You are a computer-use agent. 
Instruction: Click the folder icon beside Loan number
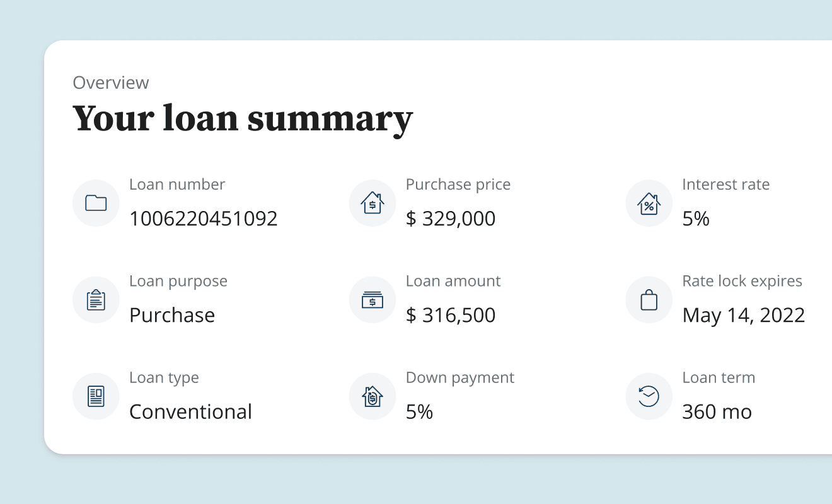tap(96, 203)
